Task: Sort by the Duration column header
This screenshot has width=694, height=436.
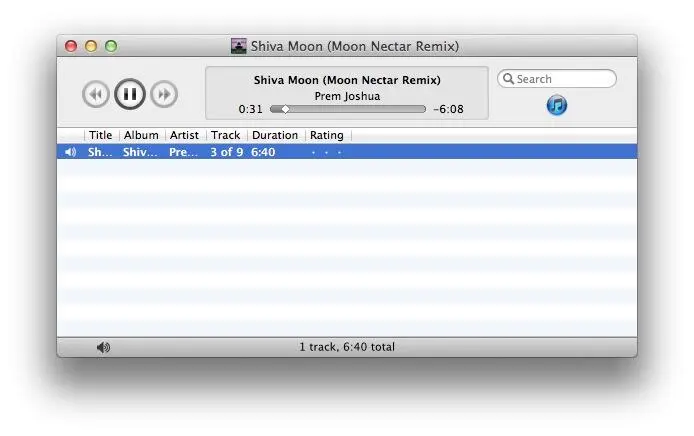Action: coord(275,135)
